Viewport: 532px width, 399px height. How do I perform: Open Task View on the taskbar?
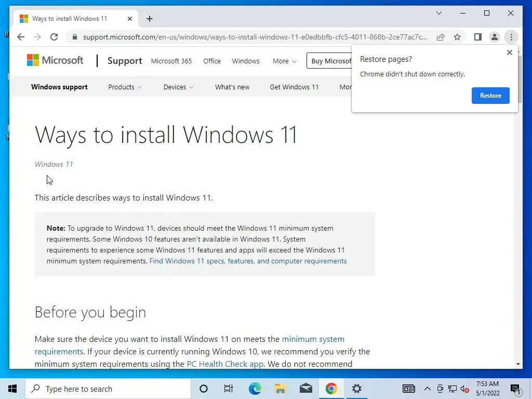tap(229, 389)
